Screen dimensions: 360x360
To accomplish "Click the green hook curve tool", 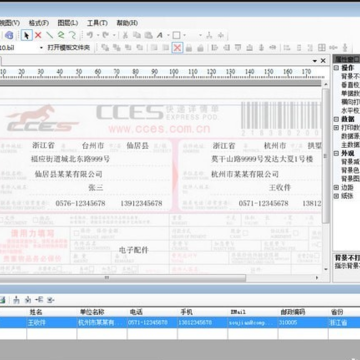I will [72, 35].
